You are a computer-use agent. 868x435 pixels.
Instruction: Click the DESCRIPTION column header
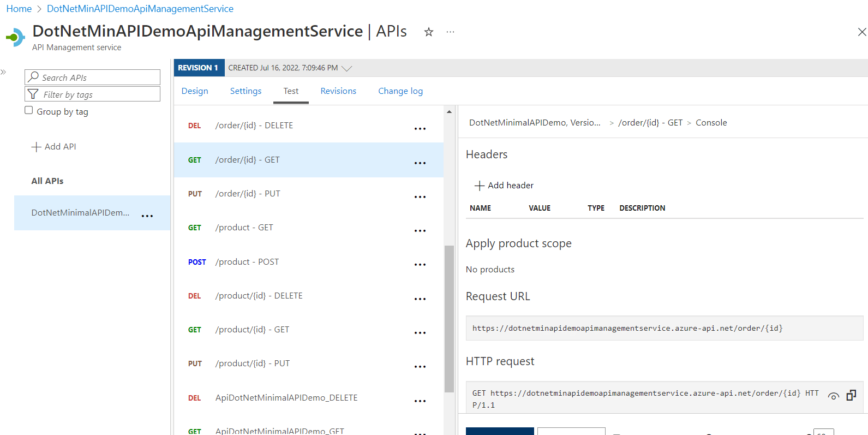[x=642, y=208]
